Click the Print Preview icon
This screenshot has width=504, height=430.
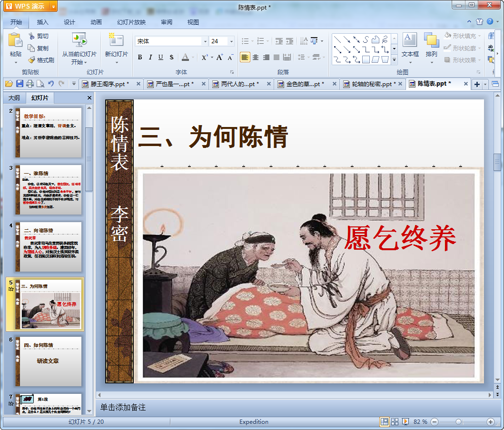[x=40, y=84]
